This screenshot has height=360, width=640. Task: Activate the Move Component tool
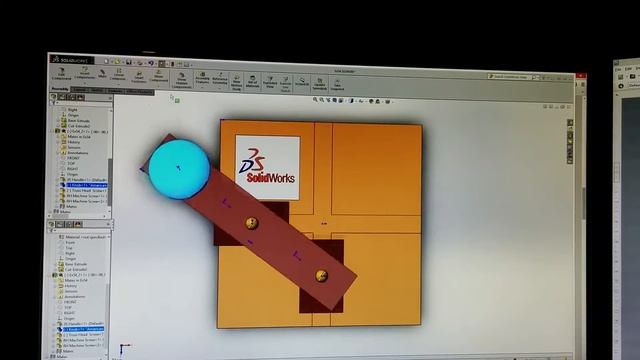pos(159,76)
